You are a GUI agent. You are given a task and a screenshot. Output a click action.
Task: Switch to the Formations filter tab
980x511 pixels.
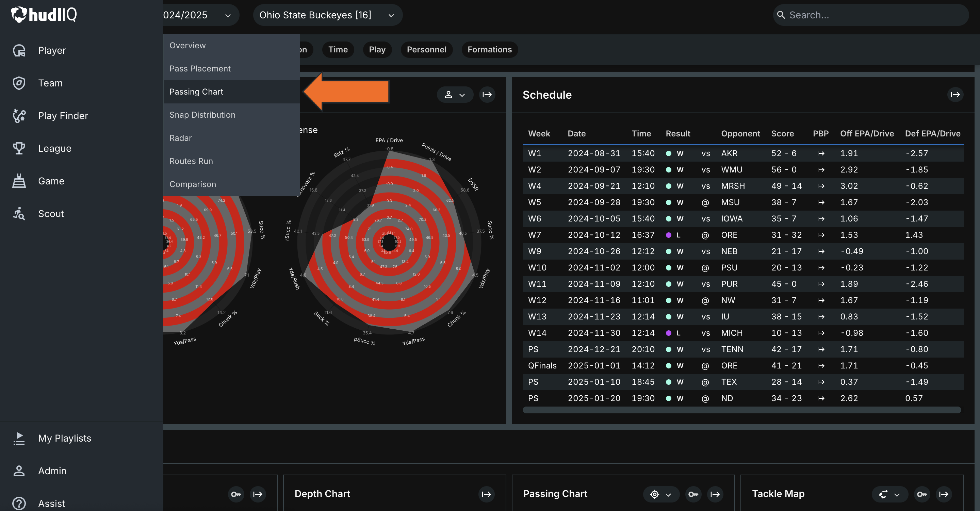(490, 49)
